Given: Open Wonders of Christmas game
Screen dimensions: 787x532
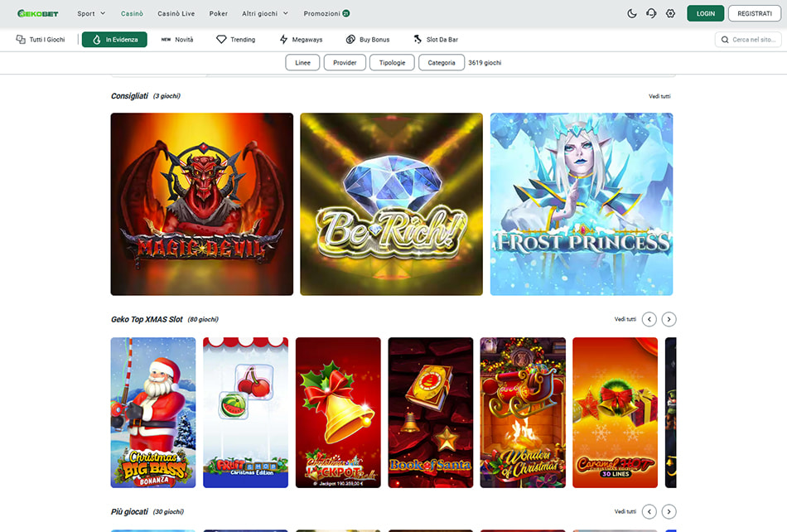Looking at the screenshot, I should pos(523,413).
